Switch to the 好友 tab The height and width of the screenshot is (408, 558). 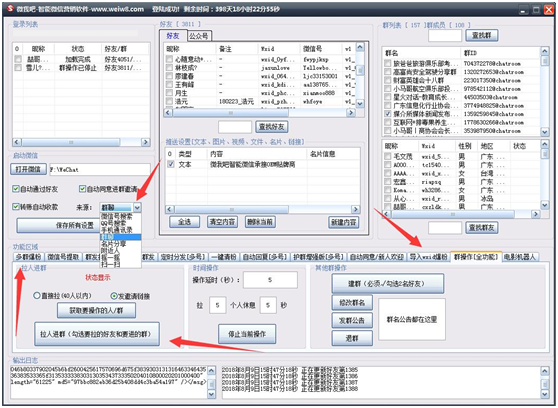(173, 36)
